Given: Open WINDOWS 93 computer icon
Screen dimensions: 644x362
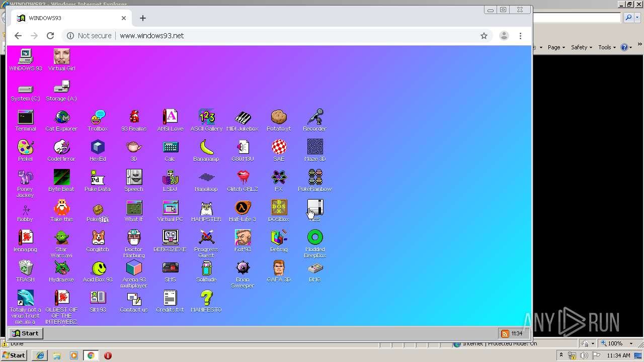Looking at the screenshot, I should pos(25,60).
